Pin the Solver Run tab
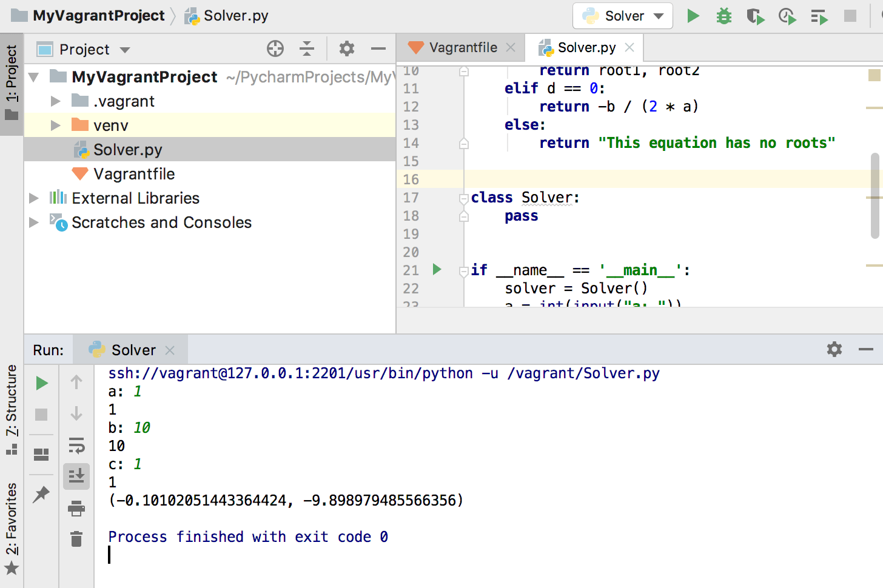This screenshot has height=588, width=883. pos(41,495)
